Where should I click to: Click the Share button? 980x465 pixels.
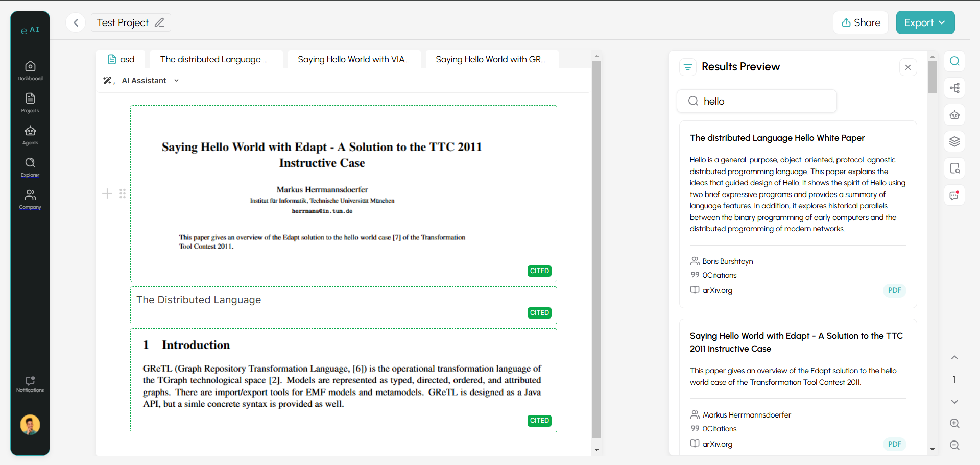tap(861, 22)
